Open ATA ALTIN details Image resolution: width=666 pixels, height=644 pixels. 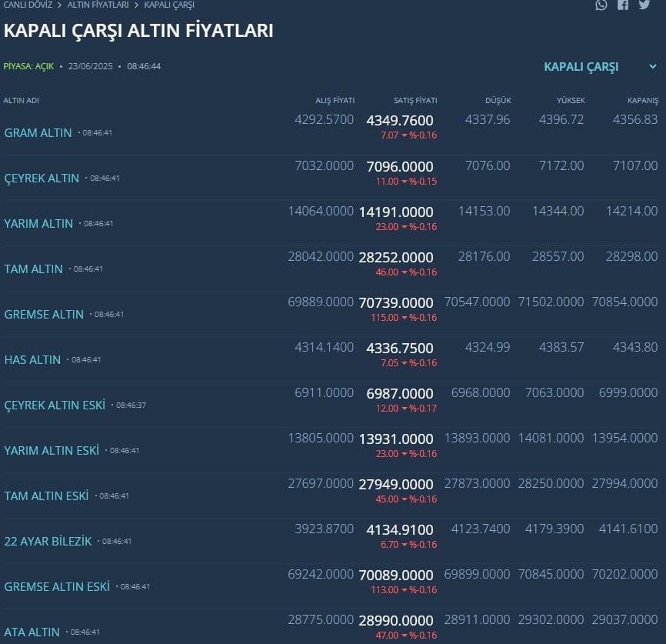pos(32,632)
